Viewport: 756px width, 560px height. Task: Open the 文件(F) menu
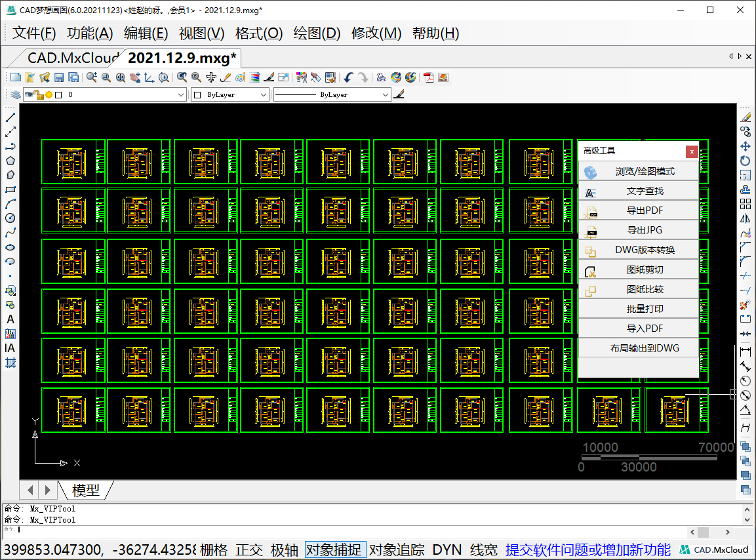(x=33, y=33)
